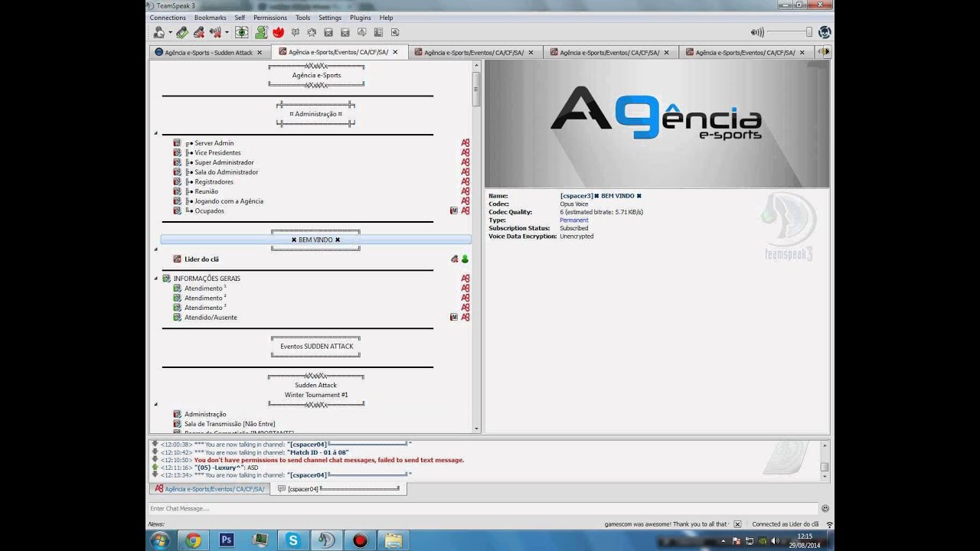Screen dimensions: 980x551
Task: Collapse the INFORMAÇÕES GERAIS channel group
Action: [x=156, y=279]
